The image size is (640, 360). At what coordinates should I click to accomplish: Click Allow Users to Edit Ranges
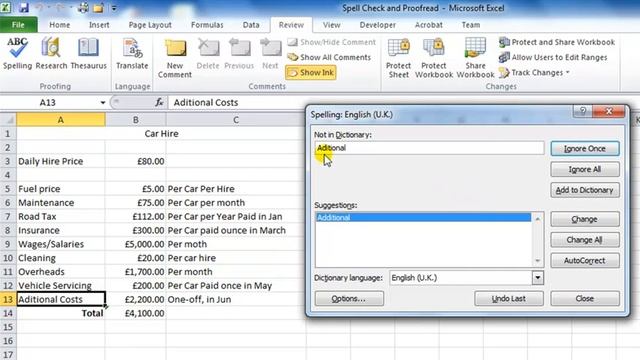pyautogui.click(x=553, y=57)
